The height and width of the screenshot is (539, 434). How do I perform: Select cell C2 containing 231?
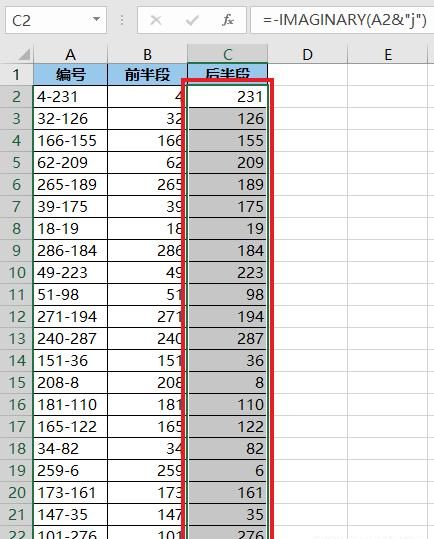227,97
